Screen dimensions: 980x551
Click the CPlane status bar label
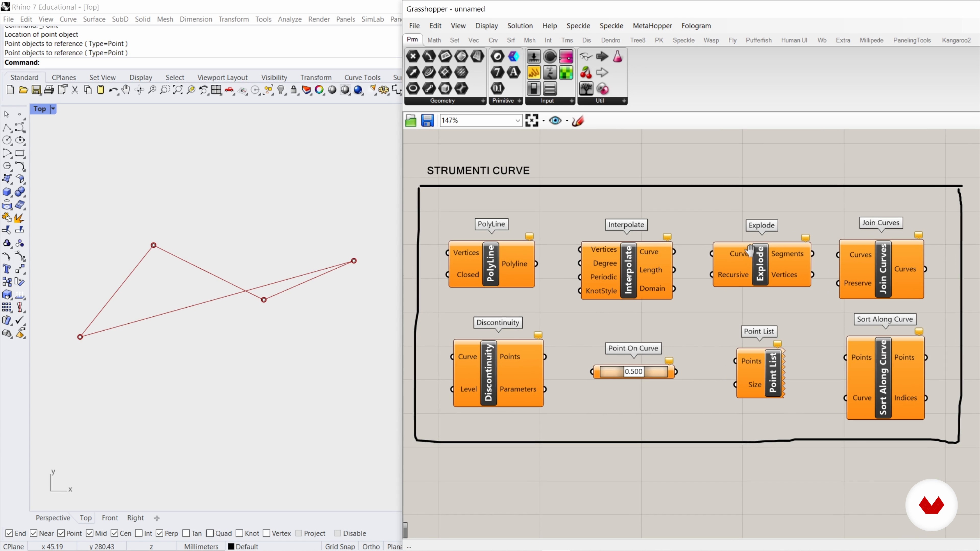point(13,546)
